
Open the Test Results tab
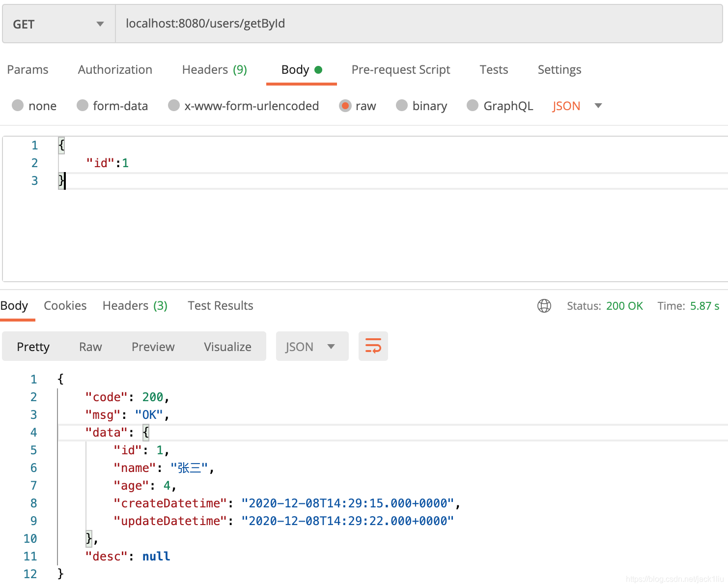coord(221,306)
